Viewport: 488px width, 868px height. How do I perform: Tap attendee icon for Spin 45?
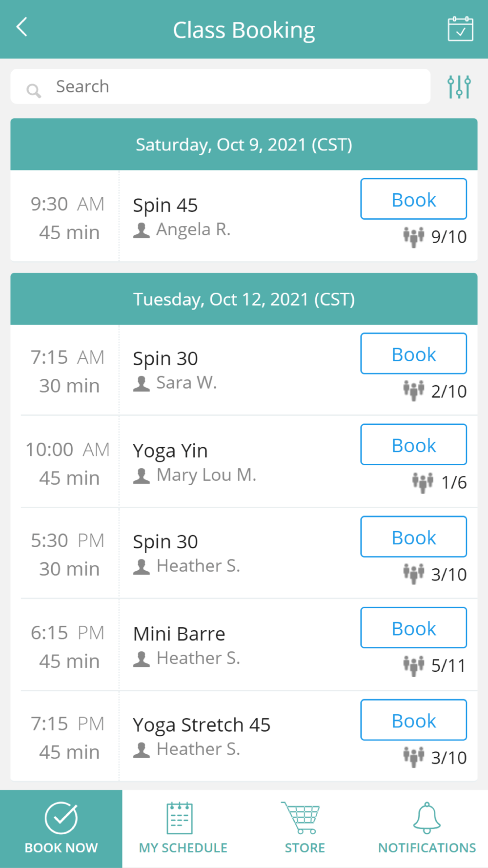coord(414,237)
